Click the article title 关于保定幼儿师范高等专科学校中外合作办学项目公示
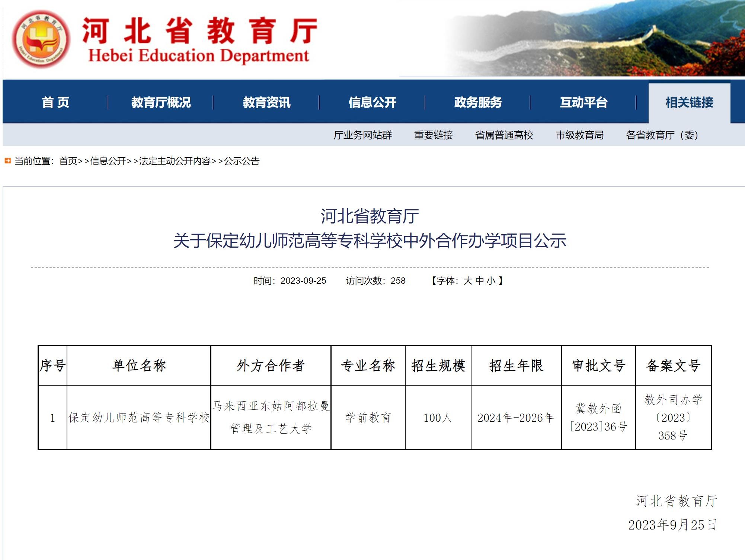 coord(370,241)
